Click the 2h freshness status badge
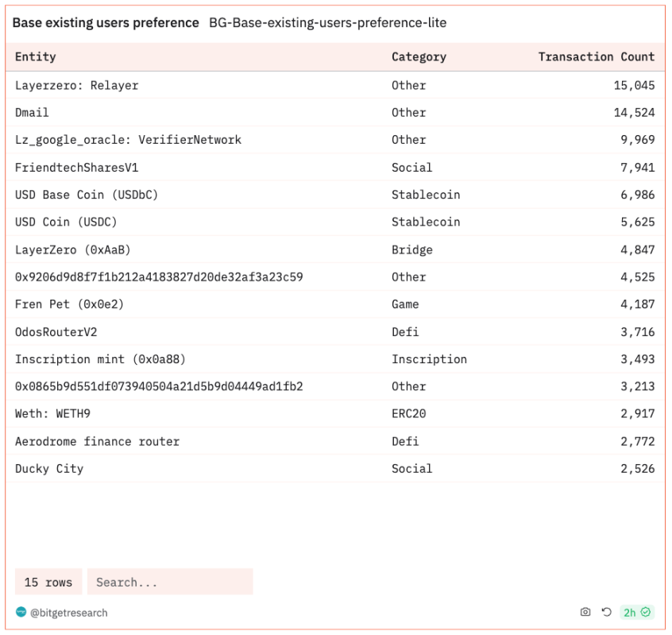 click(x=636, y=612)
